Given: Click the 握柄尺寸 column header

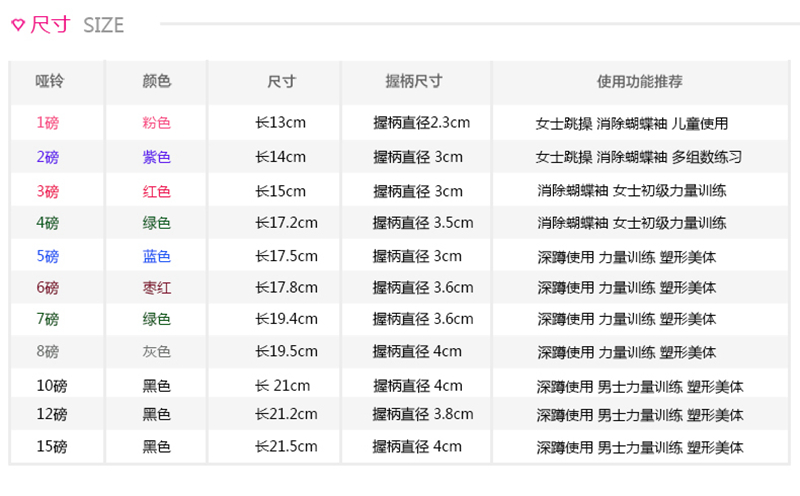Looking at the screenshot, I should point(413,82).
